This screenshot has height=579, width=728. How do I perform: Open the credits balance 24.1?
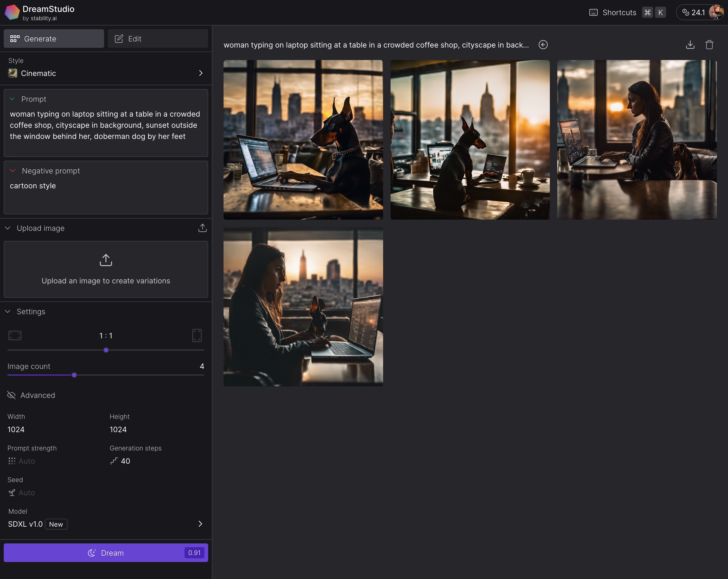(693, 12)
